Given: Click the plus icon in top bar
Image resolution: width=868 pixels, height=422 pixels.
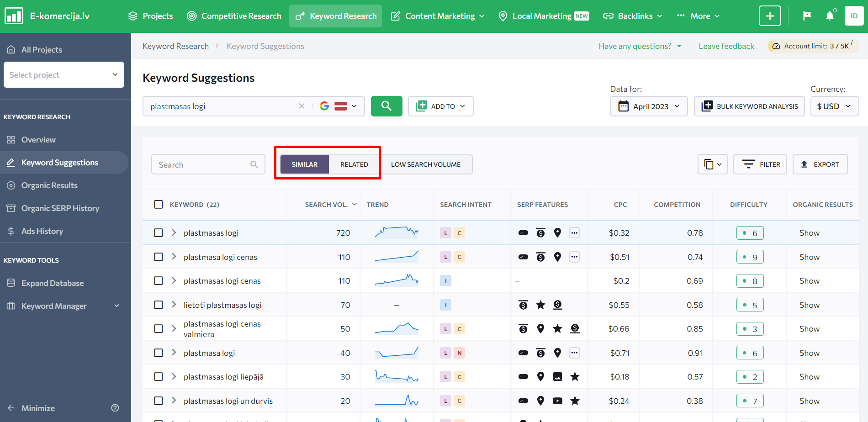Looking at the screenshot, I should click(x=770, y=16).
